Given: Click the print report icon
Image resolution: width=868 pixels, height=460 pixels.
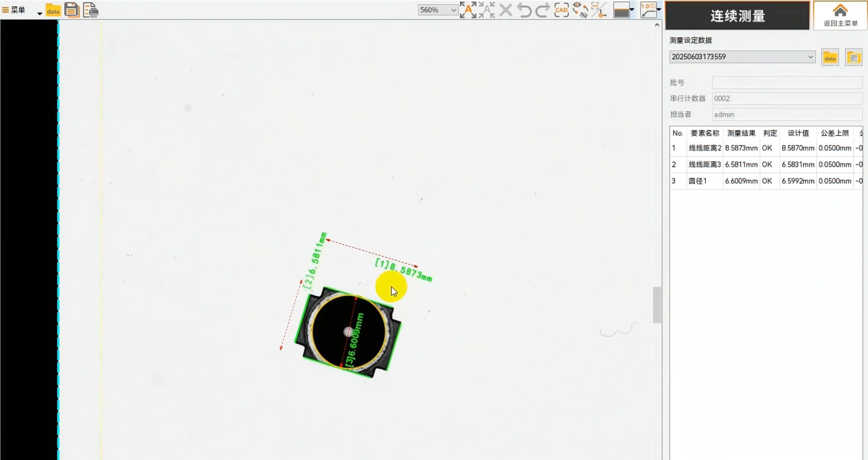Looking at the screenshot, I should pyautogui.click(x=91, y=10).
